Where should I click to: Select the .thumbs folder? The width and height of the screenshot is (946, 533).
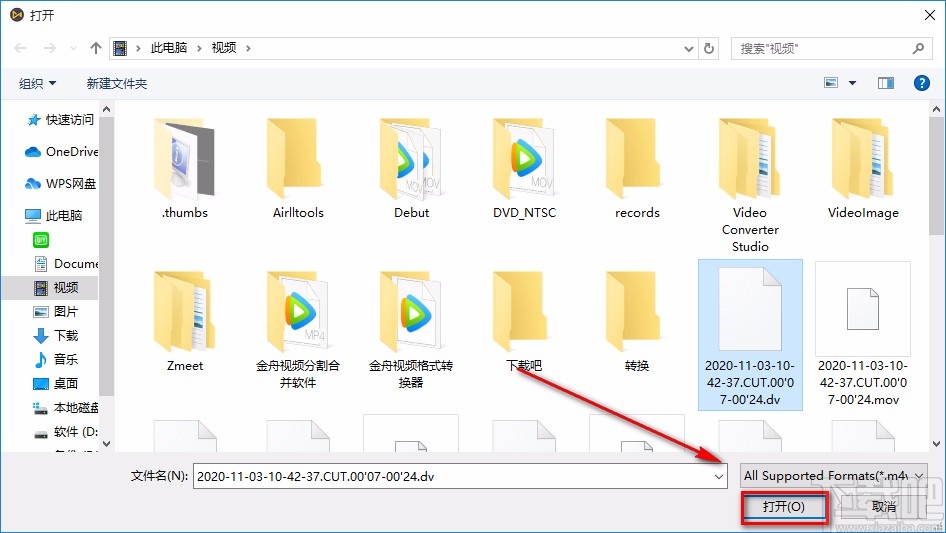pos(185,169)
